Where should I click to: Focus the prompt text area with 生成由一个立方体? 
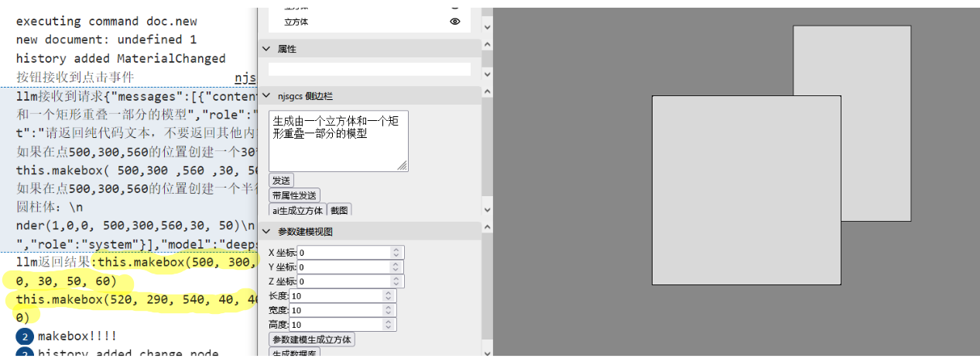point(338,141)
